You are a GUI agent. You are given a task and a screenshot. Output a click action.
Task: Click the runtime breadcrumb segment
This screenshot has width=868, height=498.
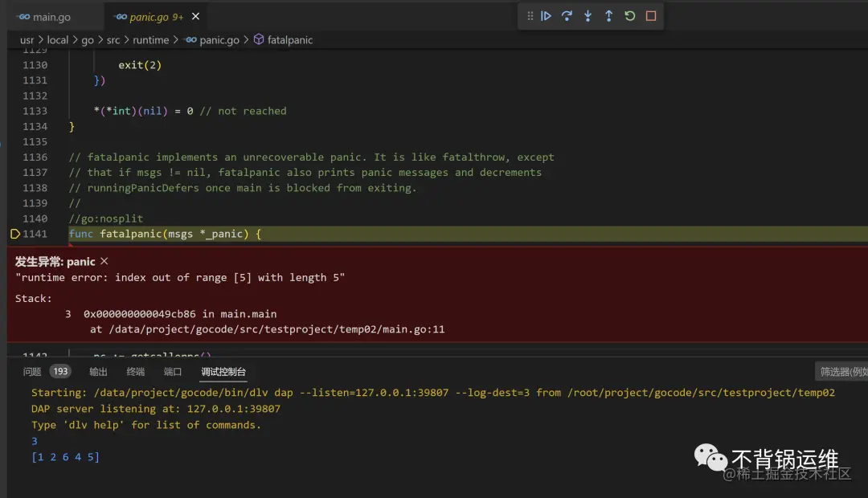[150, 40]
